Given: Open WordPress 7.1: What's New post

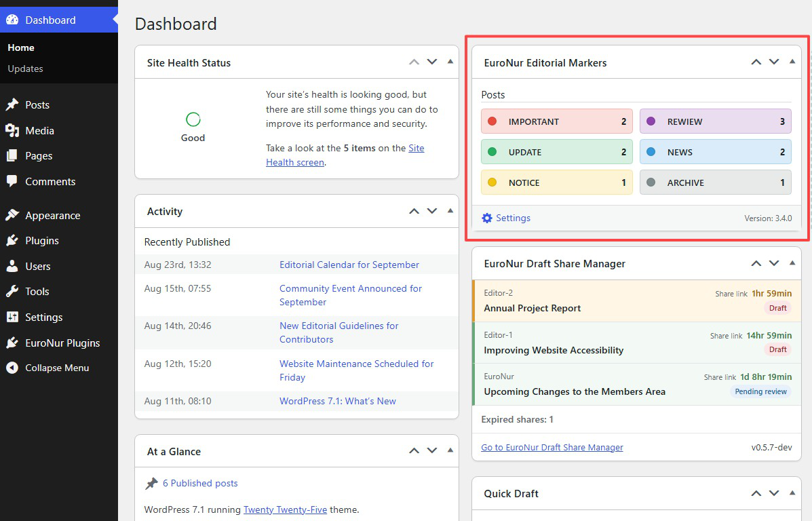Looking at the screenshot, I should 338,401.
